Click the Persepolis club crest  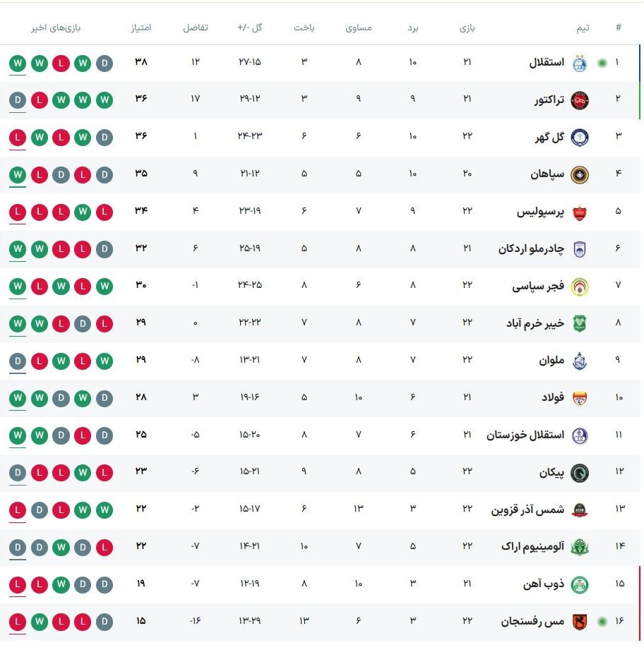pos(580,212)
